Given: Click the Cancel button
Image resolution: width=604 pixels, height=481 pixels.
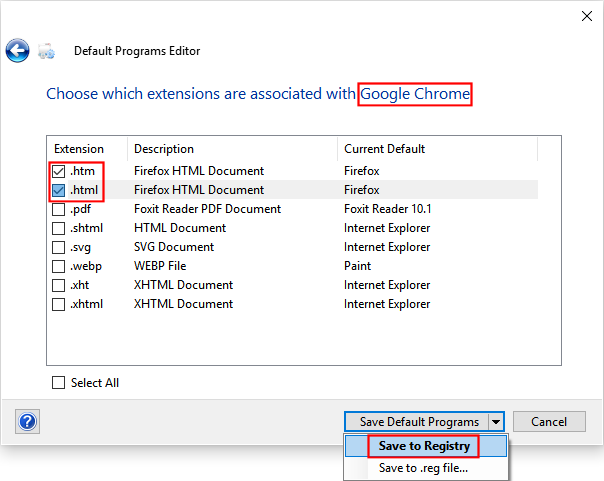Looking at the screenshot, I should [548, 422].
